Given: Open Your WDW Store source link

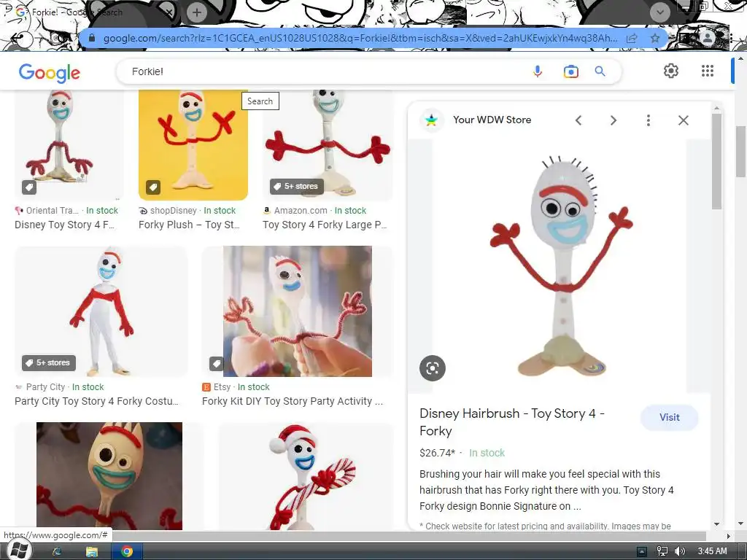Looking at the screenshot, I should coord(492,120).
